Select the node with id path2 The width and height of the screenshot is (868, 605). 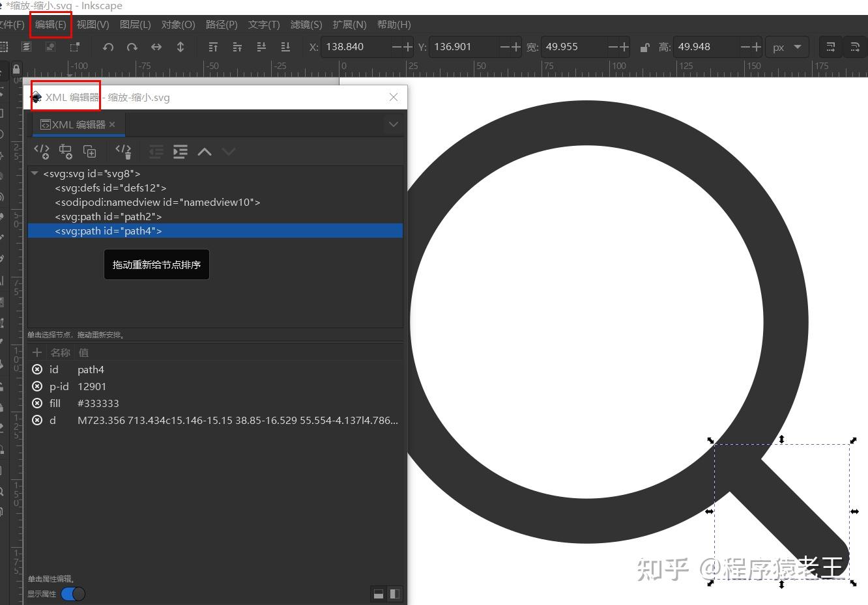[x=108, y=216]
